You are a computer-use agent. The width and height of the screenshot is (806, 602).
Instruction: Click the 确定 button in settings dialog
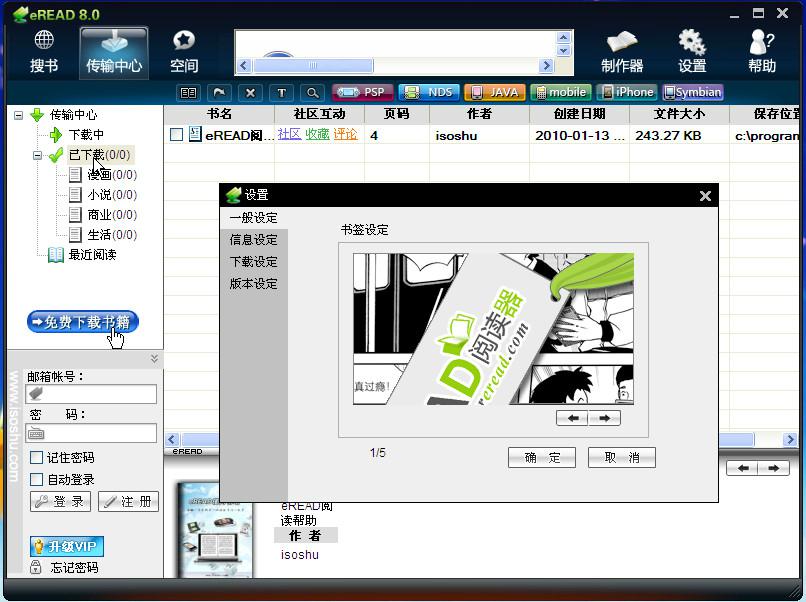click(x=542, y=458)
